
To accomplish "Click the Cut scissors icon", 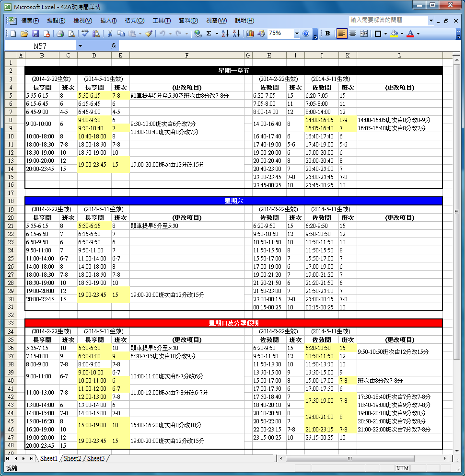I will (110, 34).
